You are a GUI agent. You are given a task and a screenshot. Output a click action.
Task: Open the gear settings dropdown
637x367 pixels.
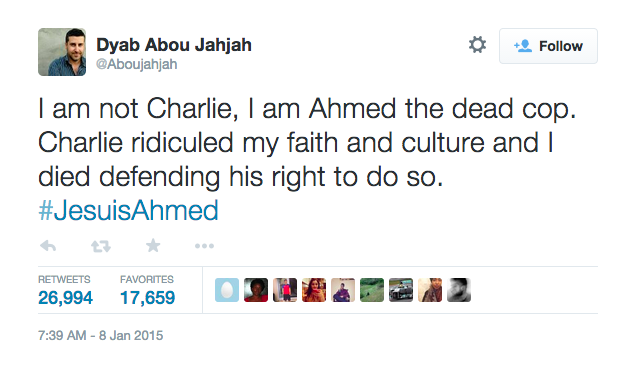click(x=477, y=45)
